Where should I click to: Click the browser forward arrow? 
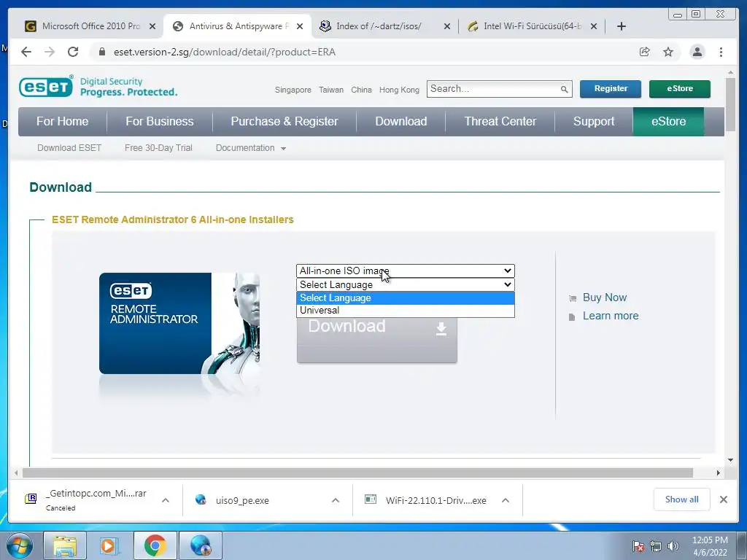pyautogui.click(x=50, y=52)
